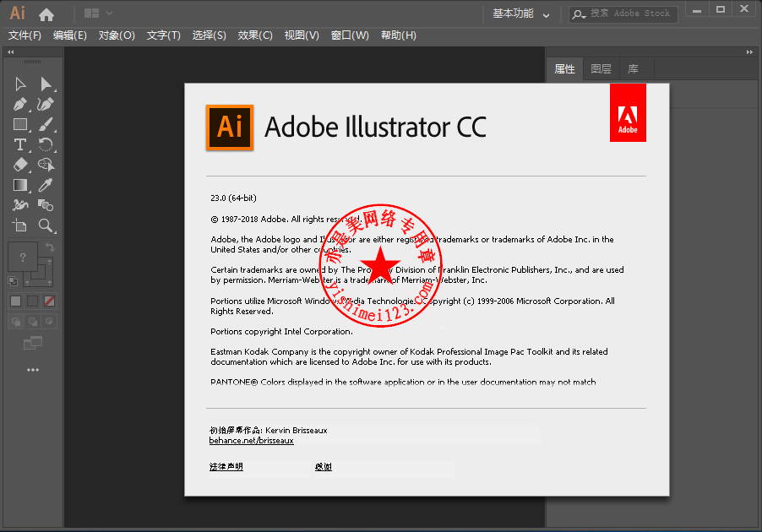The image size is (762, 532).
Task: Click the Adobe red logo in dialog
Action: click(628, 112)
